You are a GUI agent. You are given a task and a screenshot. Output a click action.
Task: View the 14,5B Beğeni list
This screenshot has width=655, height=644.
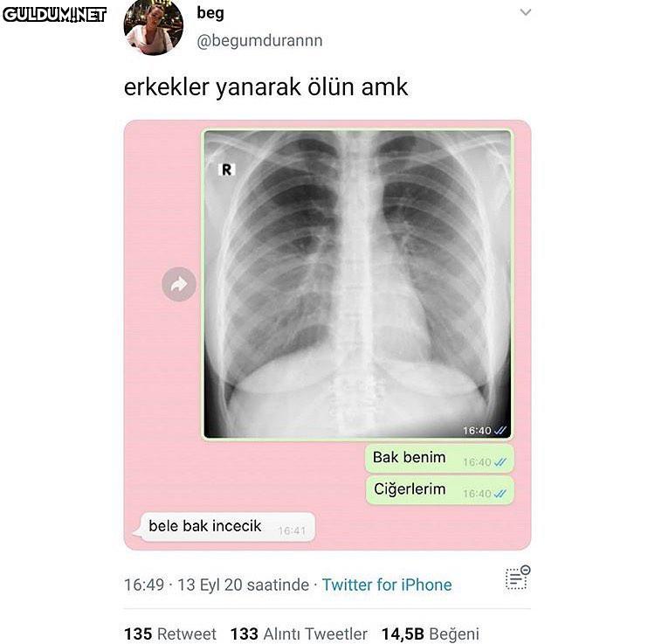point(431,634)
